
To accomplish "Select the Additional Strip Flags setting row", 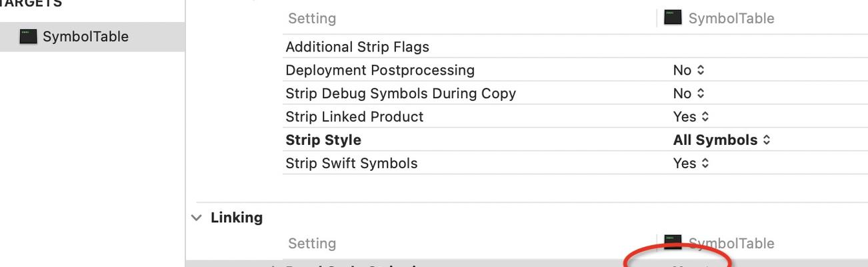I will 575,47.
